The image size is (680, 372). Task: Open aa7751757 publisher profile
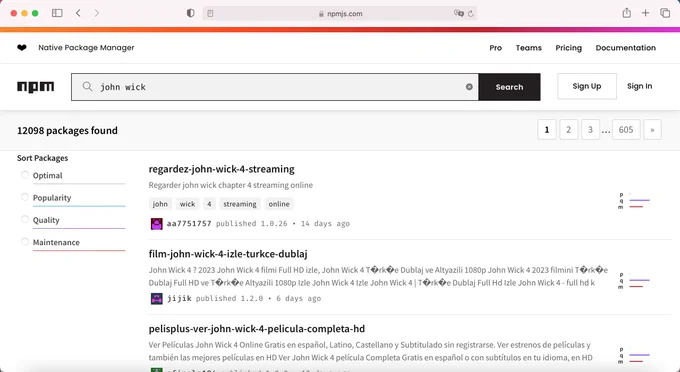189,224
